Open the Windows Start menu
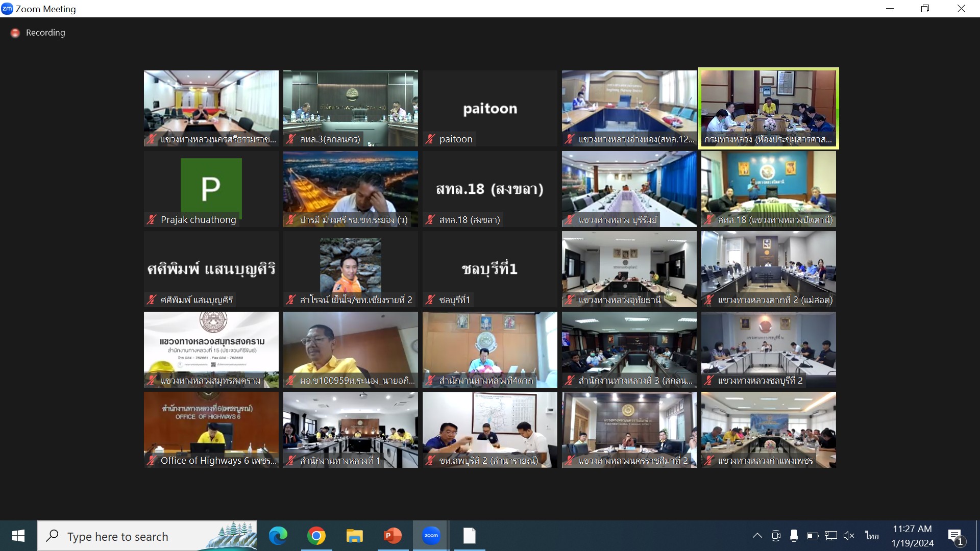The image size is (980, 551). point(18,536)
